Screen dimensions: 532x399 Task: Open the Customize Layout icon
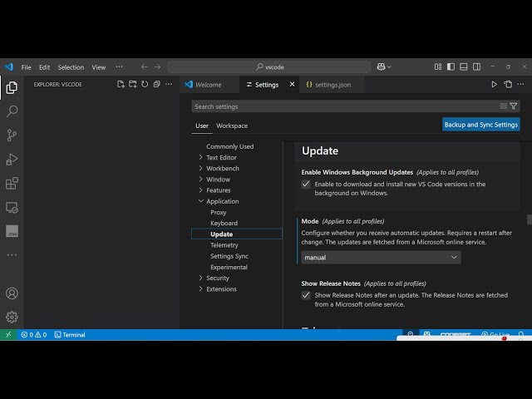click(x=438, y=66)
